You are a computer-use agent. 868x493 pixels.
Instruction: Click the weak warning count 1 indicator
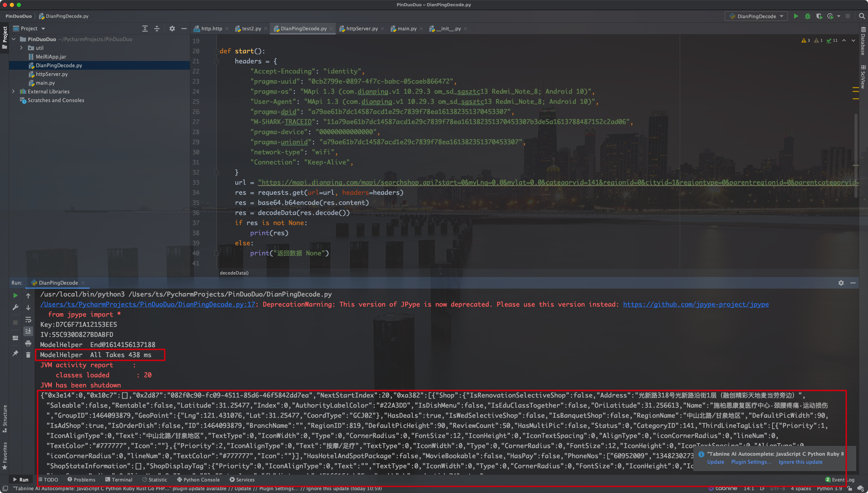[x=818, y=40]
